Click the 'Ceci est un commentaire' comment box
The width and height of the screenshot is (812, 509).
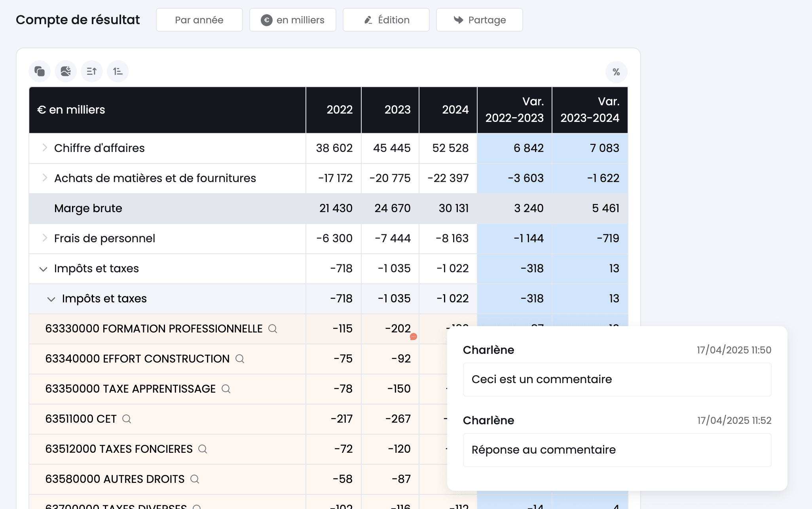click(617, 379)
